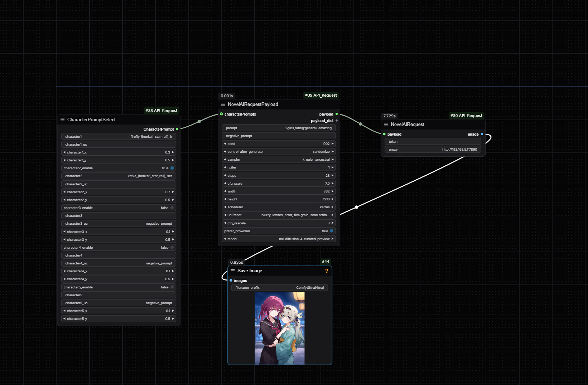Open the CharacterPromptSelect node hamburger menu
588x385 pixels.
point(63,120)
